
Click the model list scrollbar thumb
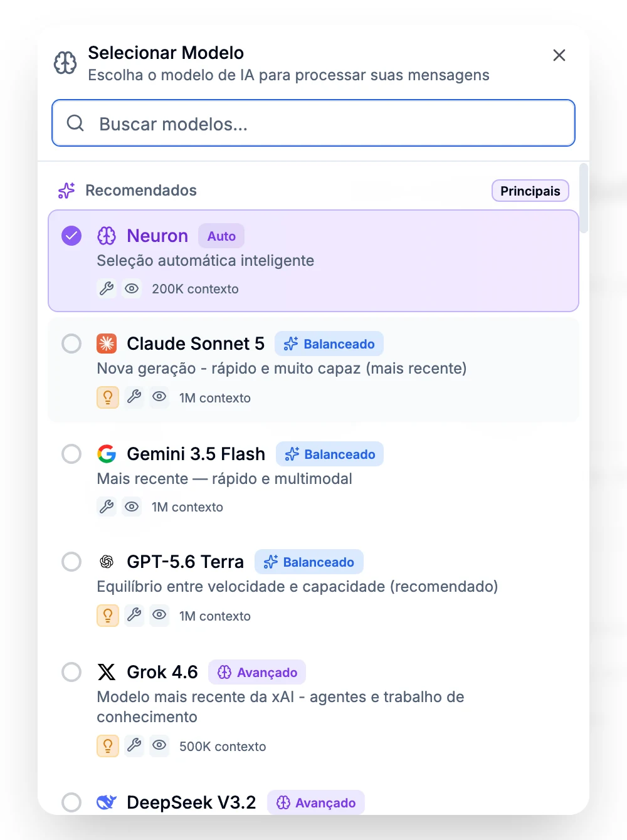[x=584, y=198]
